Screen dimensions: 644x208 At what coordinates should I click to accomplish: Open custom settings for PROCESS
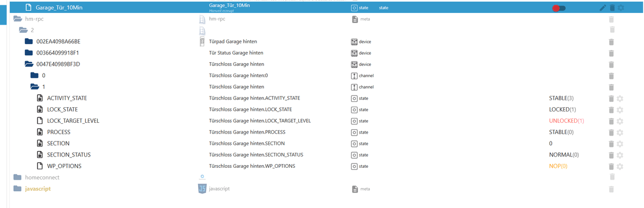(x=620, y=132)
